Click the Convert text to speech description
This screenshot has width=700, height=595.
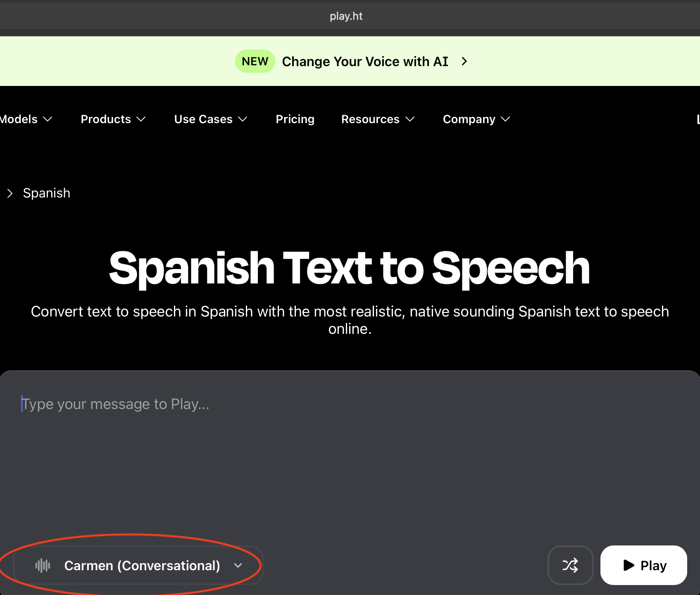coord(350,320)
